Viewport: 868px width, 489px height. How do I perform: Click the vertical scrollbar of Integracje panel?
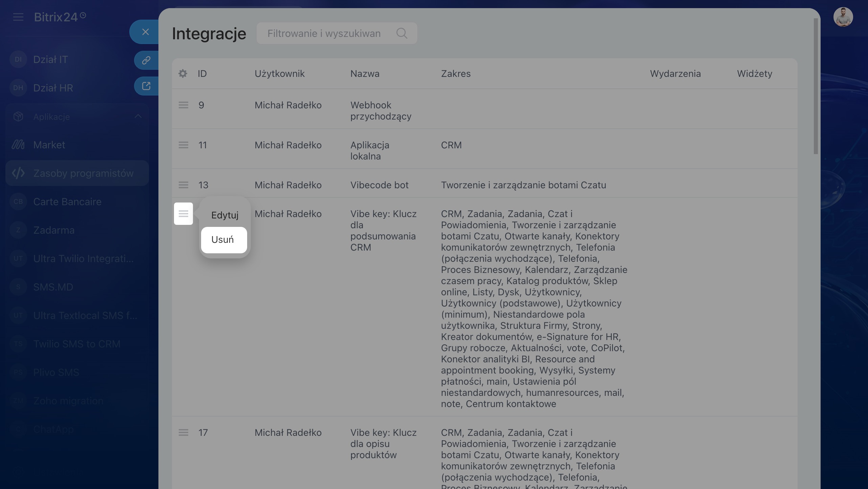[x=816, y=86]
